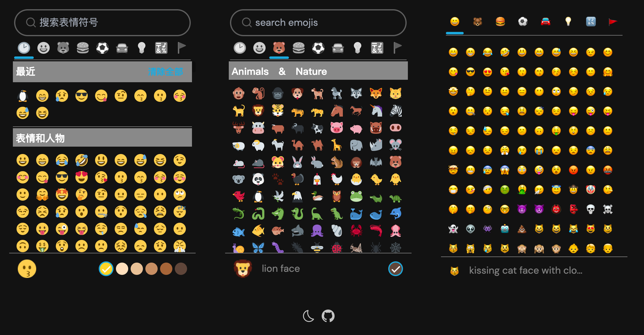
Task: Open the symbols tab in middle picker
Action: [x=377, y=48]
